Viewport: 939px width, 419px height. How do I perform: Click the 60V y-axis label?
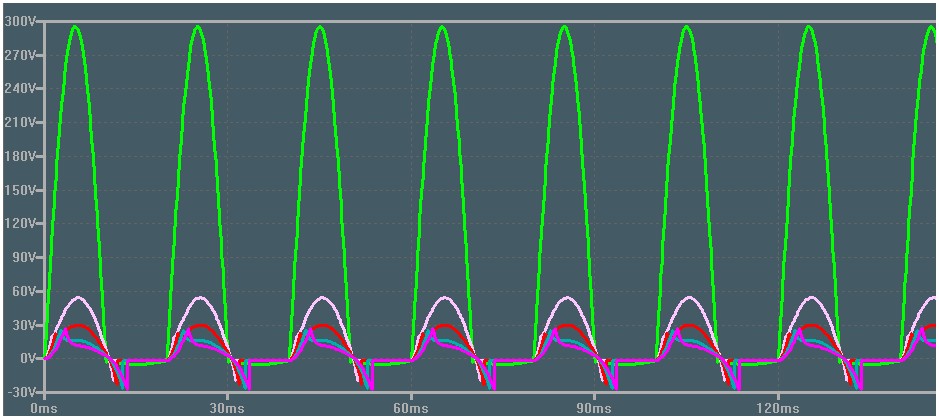tap(23, 291)
